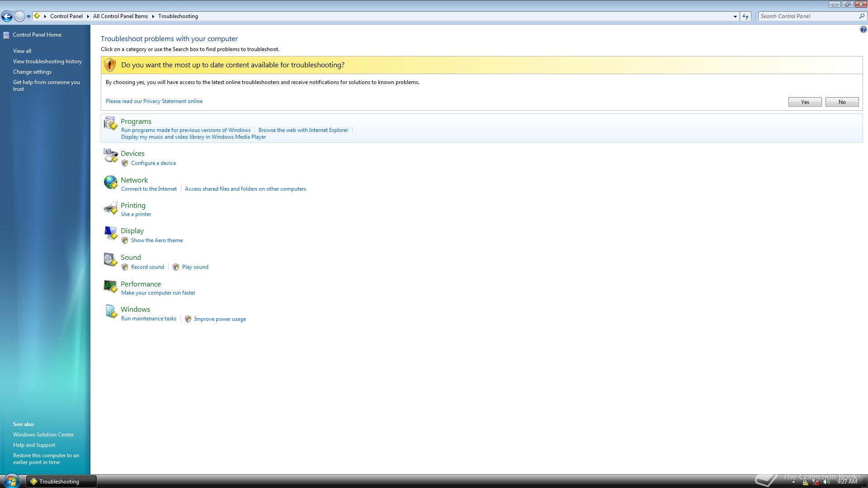This screenshot has width=868, height=488.
Task: Click the shield icon beside Record sound
Action: coord(125,267)
